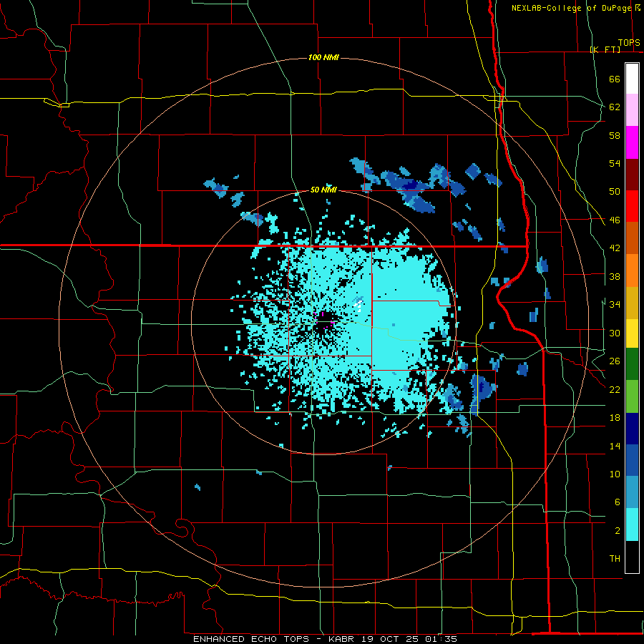Image resolution: width=644 pixels, height=644 pixels.
Task: Click the 54 value on the scale
Action: tap(615, 163)
